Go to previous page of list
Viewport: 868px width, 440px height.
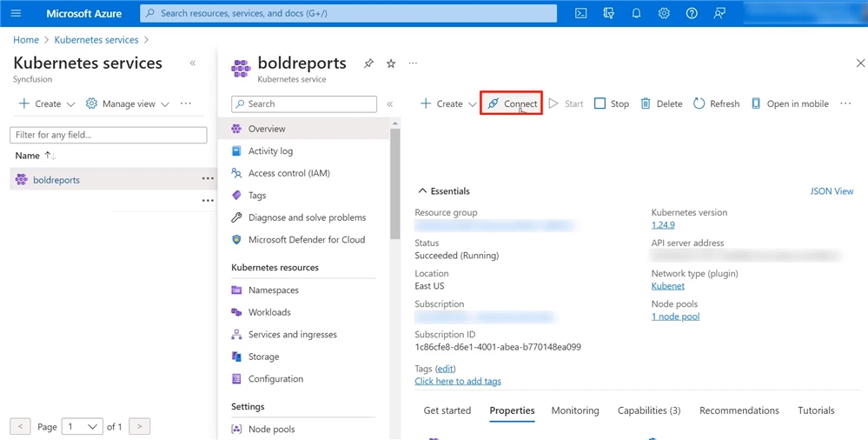(x=21, y=427)
